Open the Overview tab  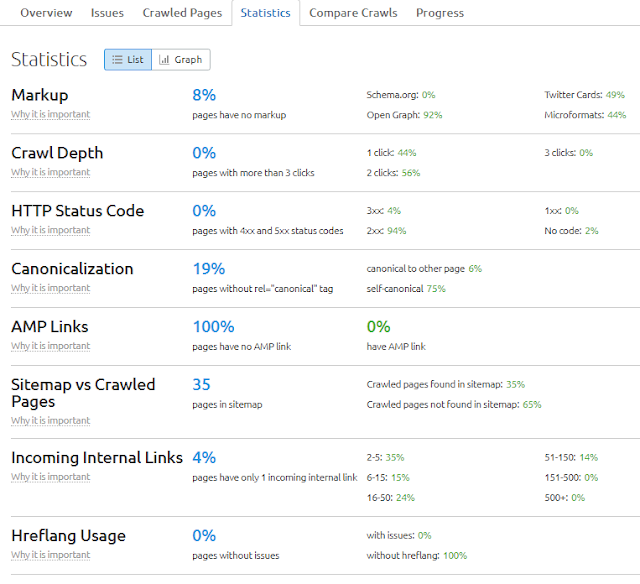(46, 13)
